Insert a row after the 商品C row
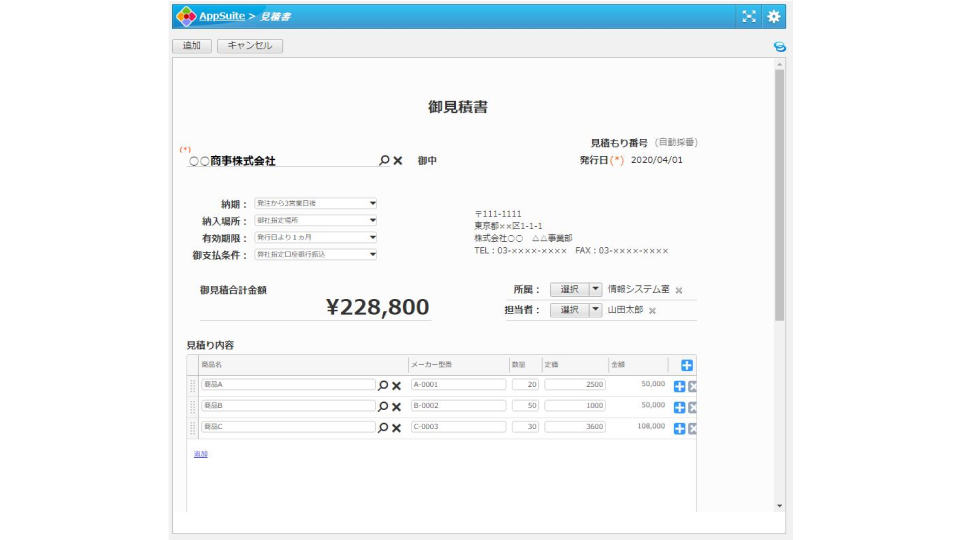 point(679,429)
